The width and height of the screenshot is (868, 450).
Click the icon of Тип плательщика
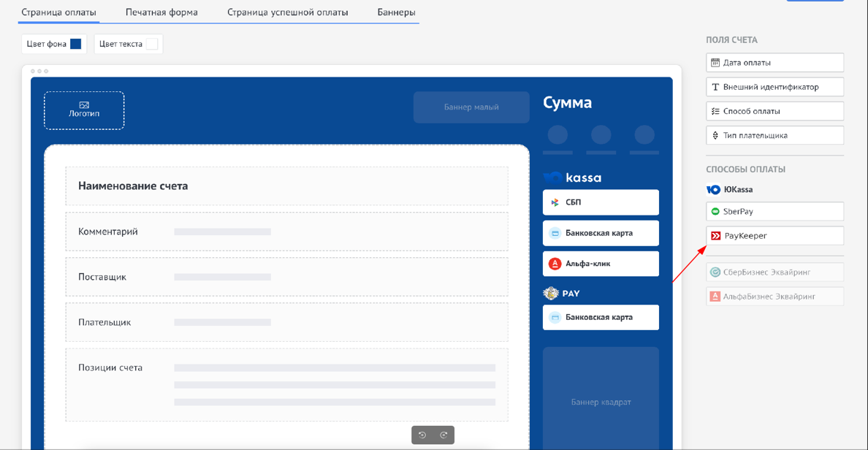[715, 136]
